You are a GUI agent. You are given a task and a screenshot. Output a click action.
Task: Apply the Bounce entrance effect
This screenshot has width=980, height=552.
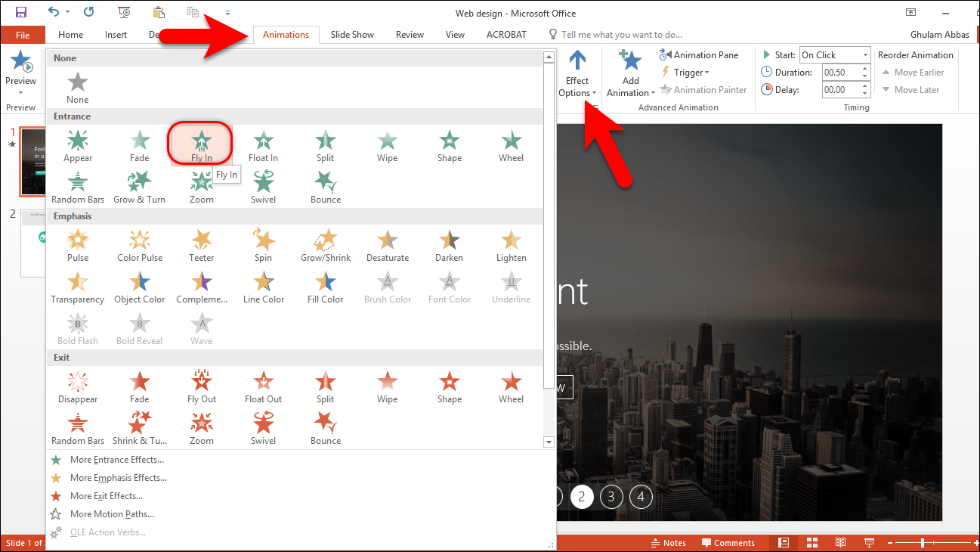pos(325,186)
